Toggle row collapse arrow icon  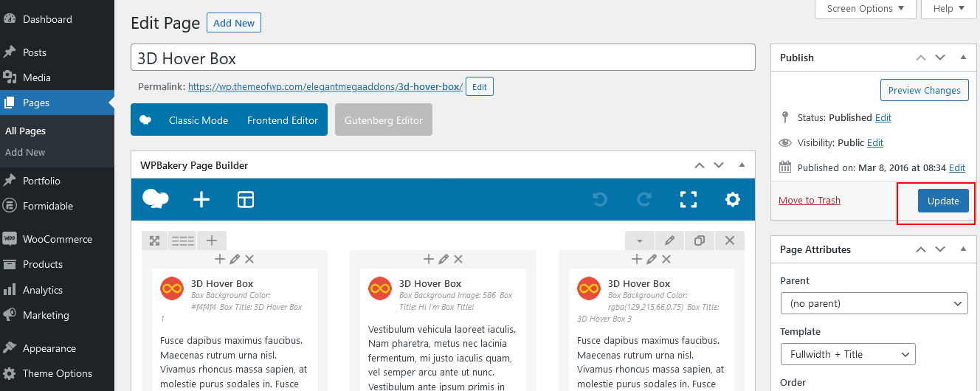click(639, 241)
